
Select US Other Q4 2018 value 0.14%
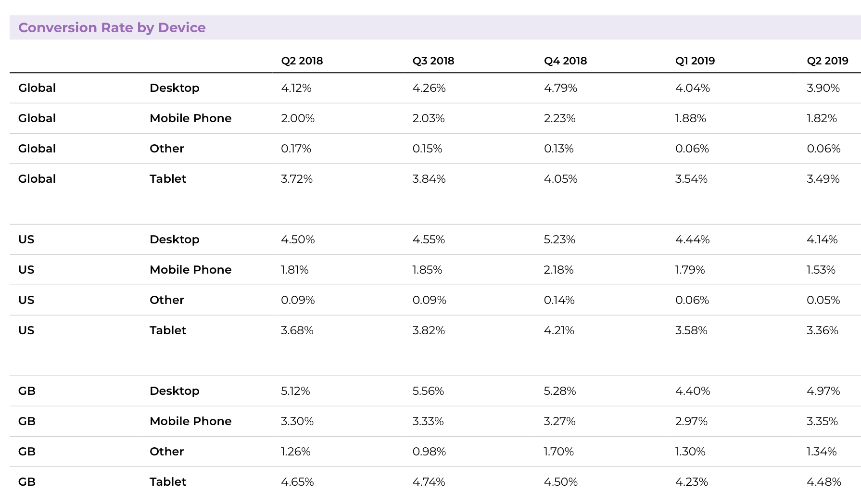coord(559,300)
